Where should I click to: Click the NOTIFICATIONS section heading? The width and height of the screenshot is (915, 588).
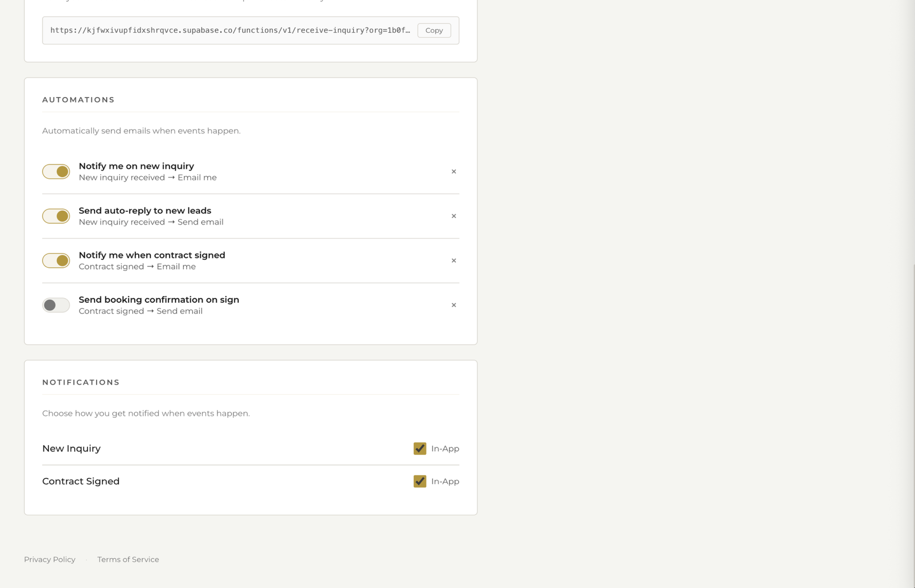coord(81,382)
